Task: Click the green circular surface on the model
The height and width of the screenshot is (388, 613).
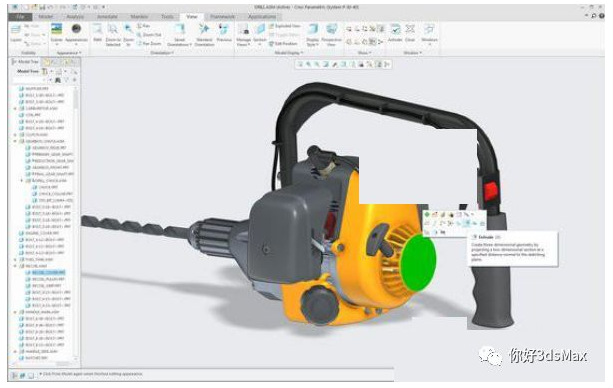Action: coord(418,262)
